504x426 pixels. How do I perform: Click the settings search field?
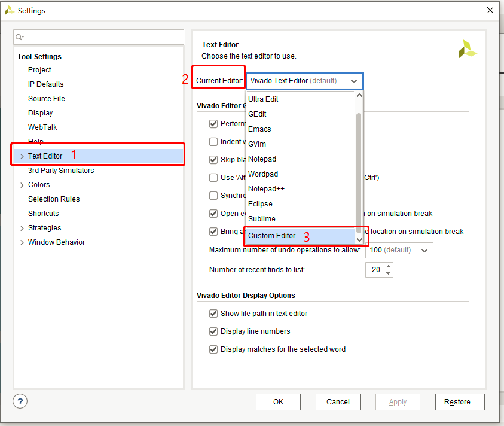click(99, 37)
